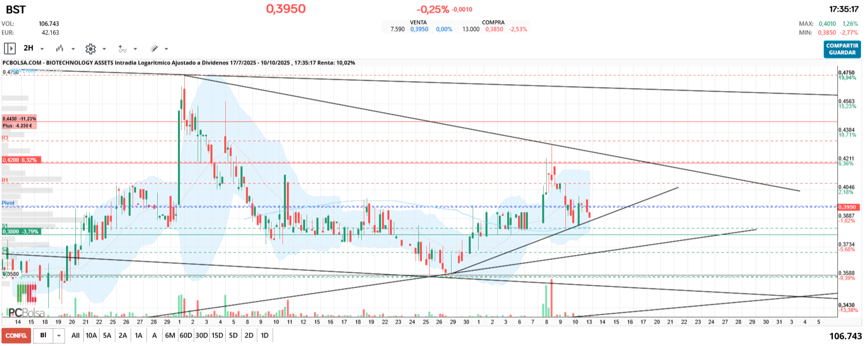Click the 0,4450 -11,23% price alert label
This screenshot has height=346, width=868.
19,119
